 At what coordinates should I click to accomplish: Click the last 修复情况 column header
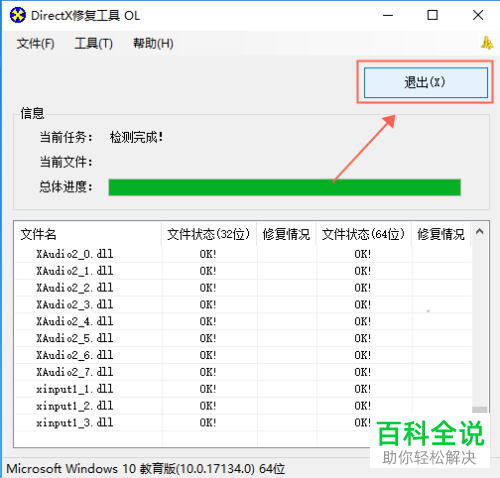(x=441, y=234)
